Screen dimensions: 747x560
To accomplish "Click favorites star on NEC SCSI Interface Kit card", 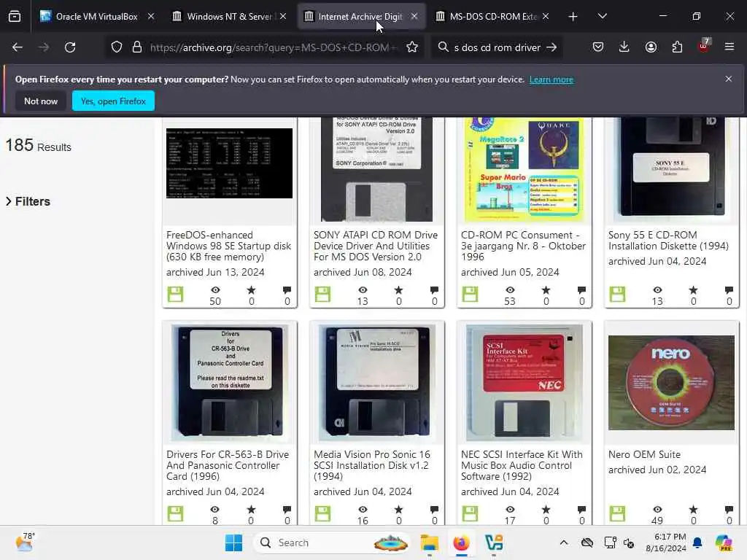I will tap(546, 510).
